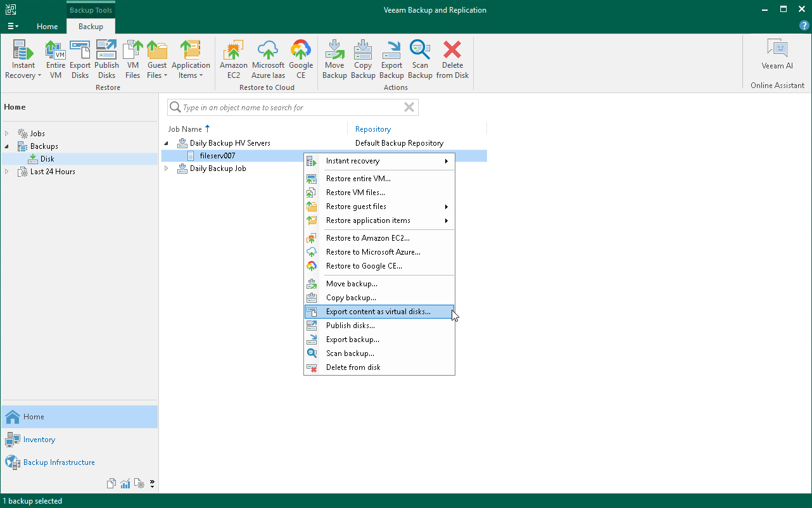This screenshot has height=508, width=812.
Task: Choose Export backup... in context menu
Action: [x=379, y=340]
